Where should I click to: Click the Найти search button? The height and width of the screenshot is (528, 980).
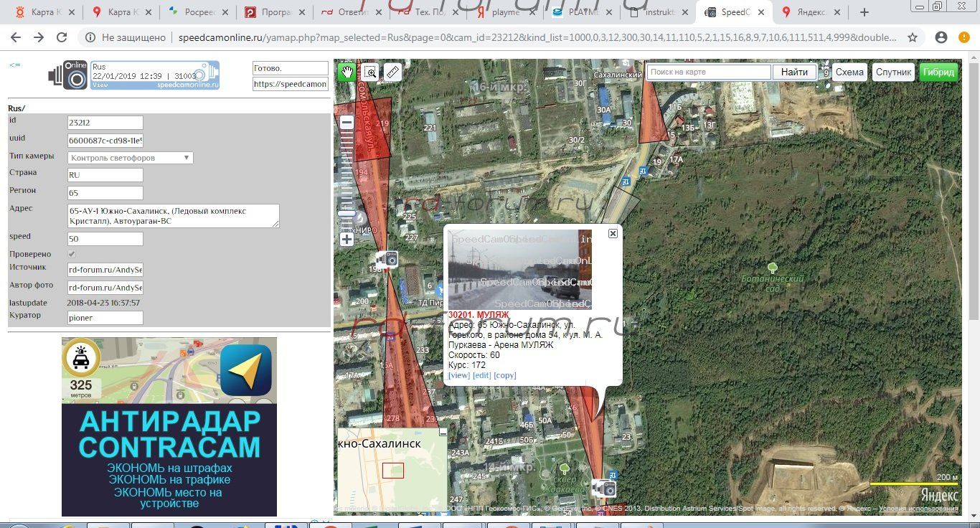click(794, 72)
